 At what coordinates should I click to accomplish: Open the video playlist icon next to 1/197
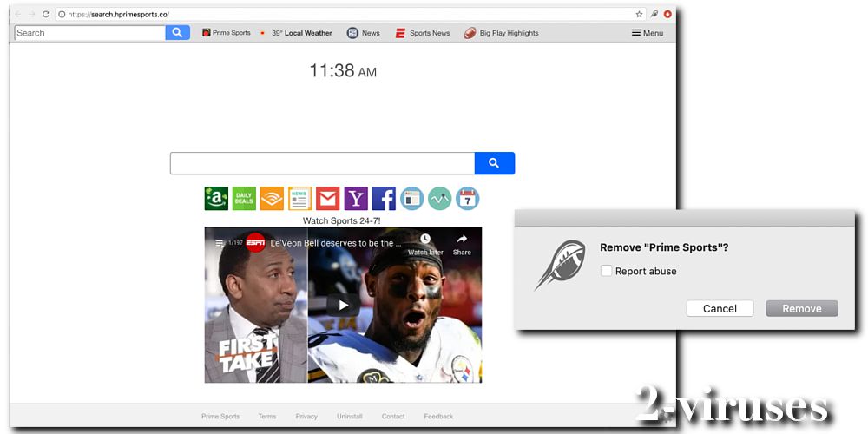(220, 242)
